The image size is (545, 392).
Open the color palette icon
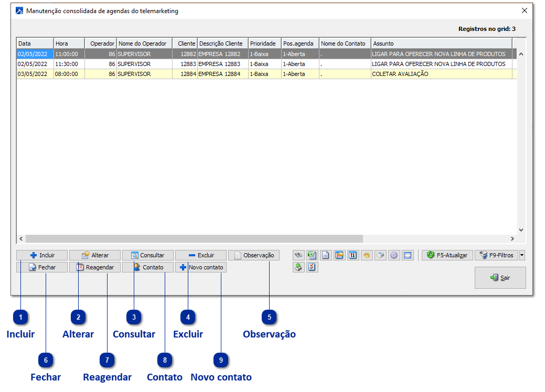pyautogui.click(x=367, y=255)
